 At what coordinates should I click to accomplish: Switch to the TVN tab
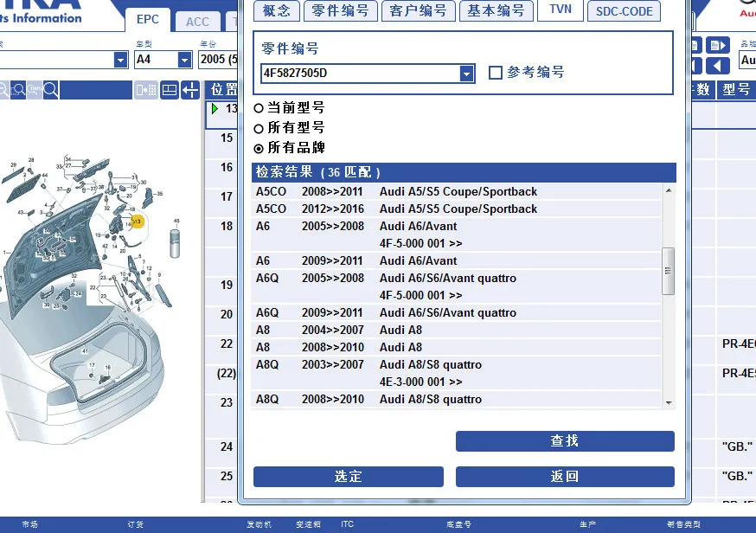561,10
